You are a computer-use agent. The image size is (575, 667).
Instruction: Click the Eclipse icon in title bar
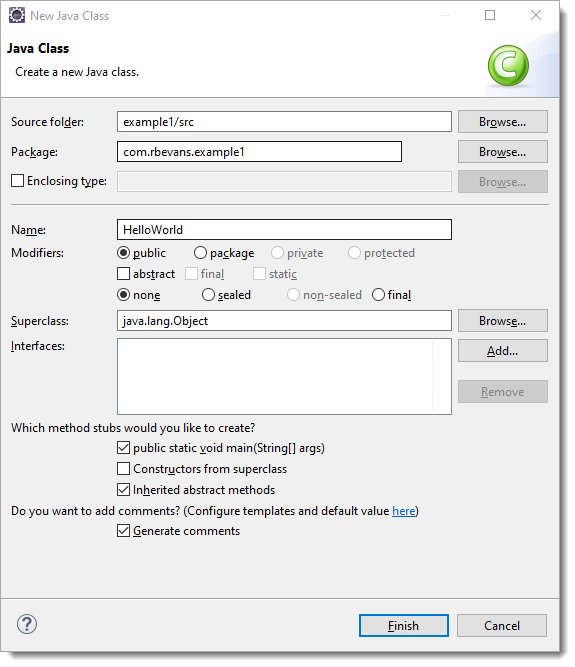tap(17, 15)
